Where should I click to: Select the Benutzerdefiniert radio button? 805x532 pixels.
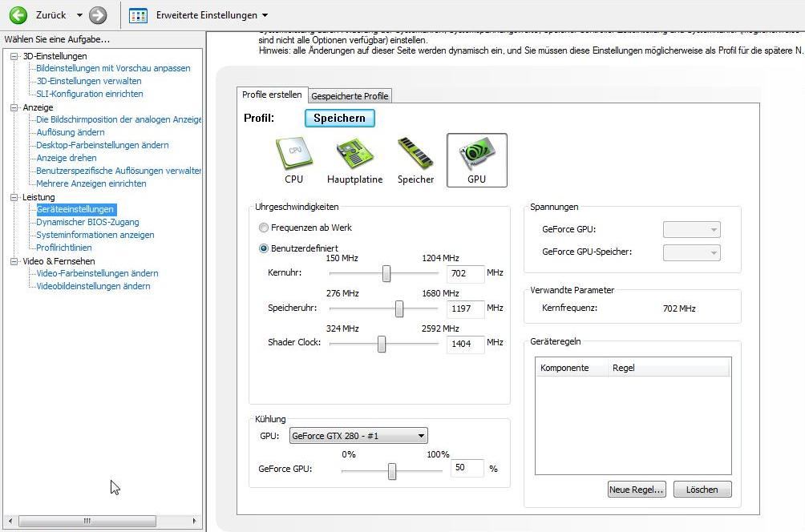[263, 248]
